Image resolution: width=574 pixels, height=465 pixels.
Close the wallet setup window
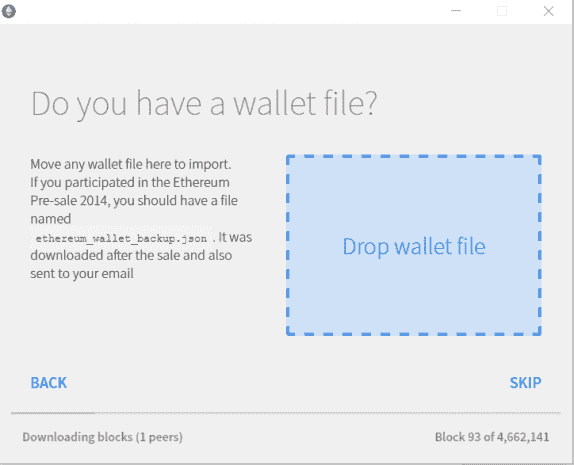(548, 11)
